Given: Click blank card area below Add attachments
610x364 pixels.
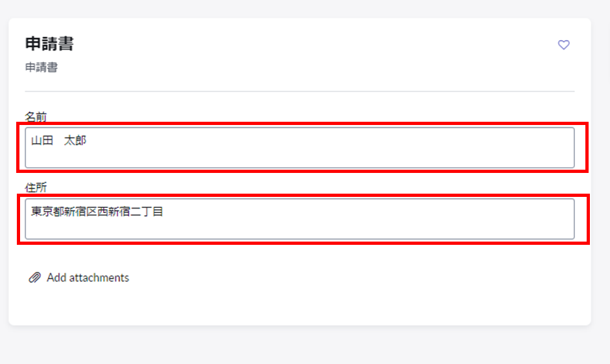Looking at the screenshot, I should (x=299, y=305).
